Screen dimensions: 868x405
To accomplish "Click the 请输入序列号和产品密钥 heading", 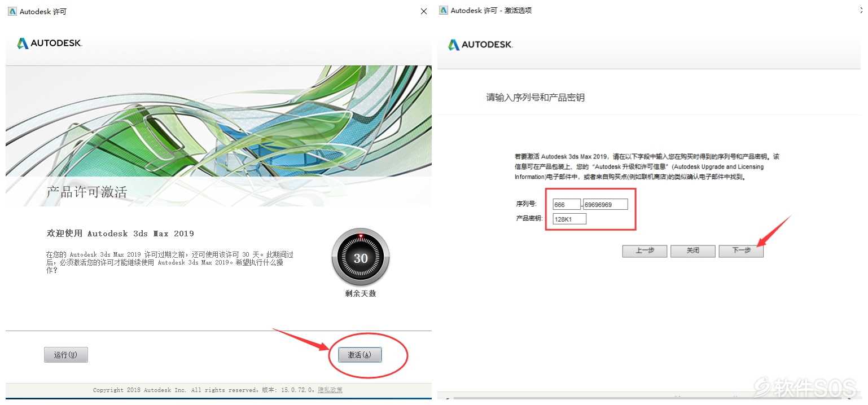I will (536, 98).
